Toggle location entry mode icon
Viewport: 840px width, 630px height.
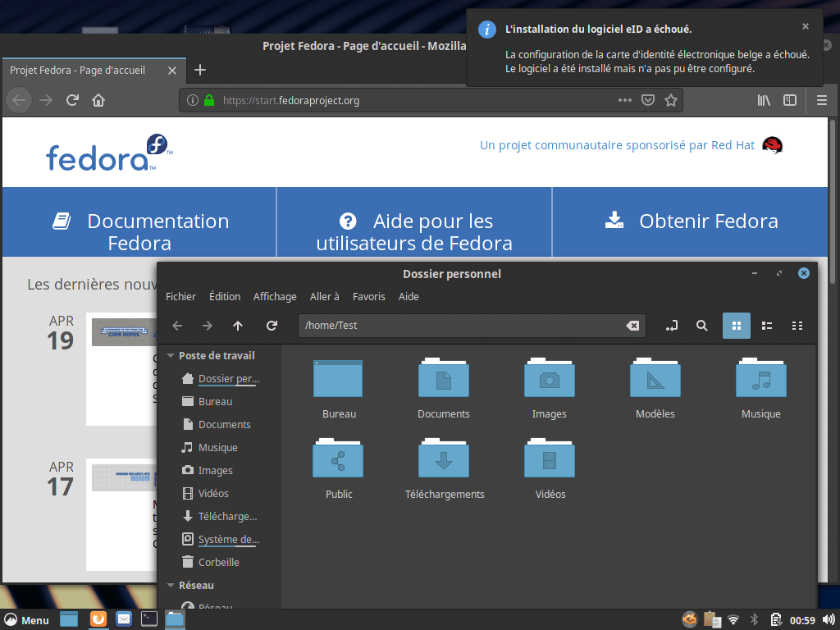(672, 326)
